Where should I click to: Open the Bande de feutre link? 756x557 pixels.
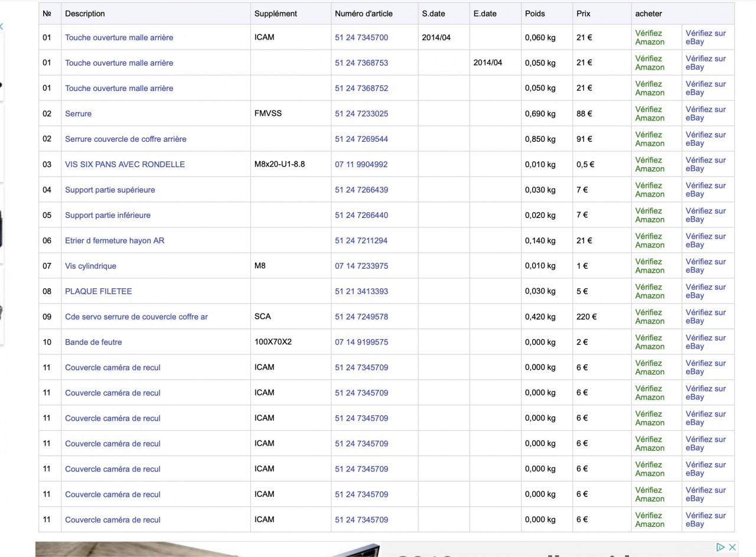(x=93, y=342)
